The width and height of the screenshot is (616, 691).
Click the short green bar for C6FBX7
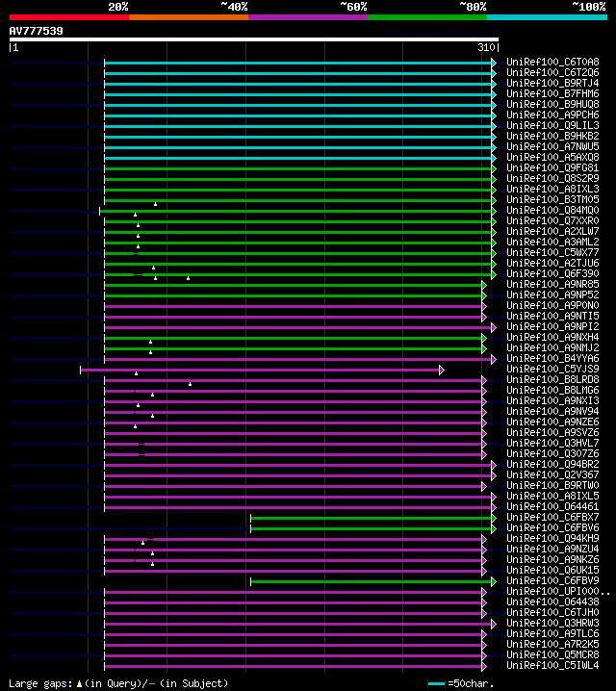tap(371, 518)
